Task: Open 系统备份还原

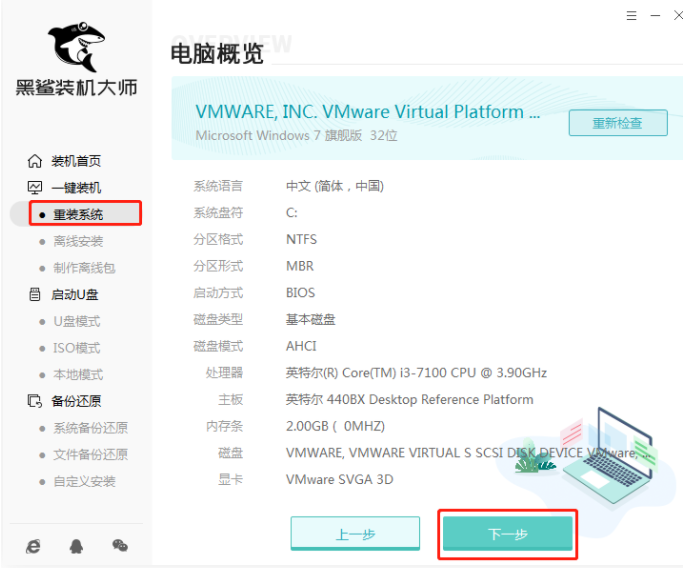Action: (90, 428)
